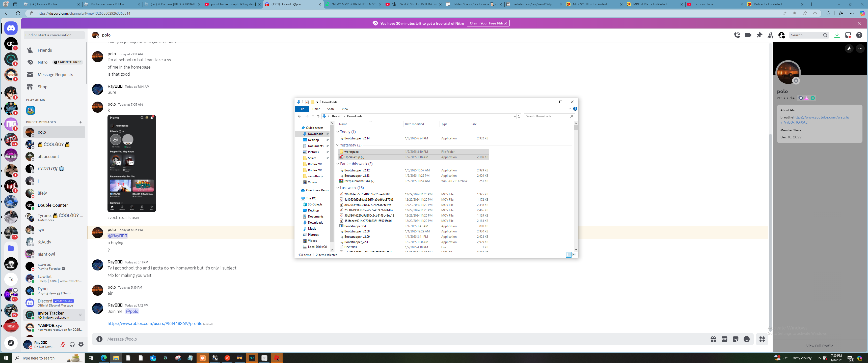
Task: Start a video call with polo
Action: point(748,35)
